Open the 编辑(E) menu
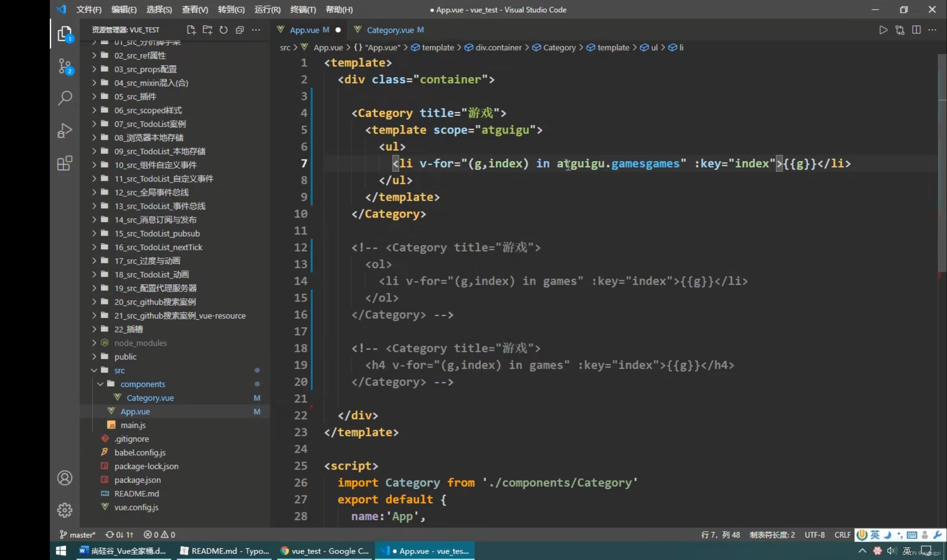The image size is (947, 560). tap(124, 9)
